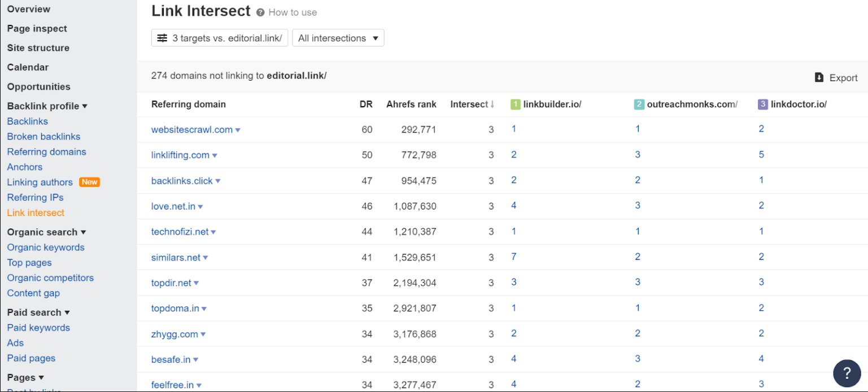Click the teal number 2 badge for outreachmonks.com

[x=639, y=104]
